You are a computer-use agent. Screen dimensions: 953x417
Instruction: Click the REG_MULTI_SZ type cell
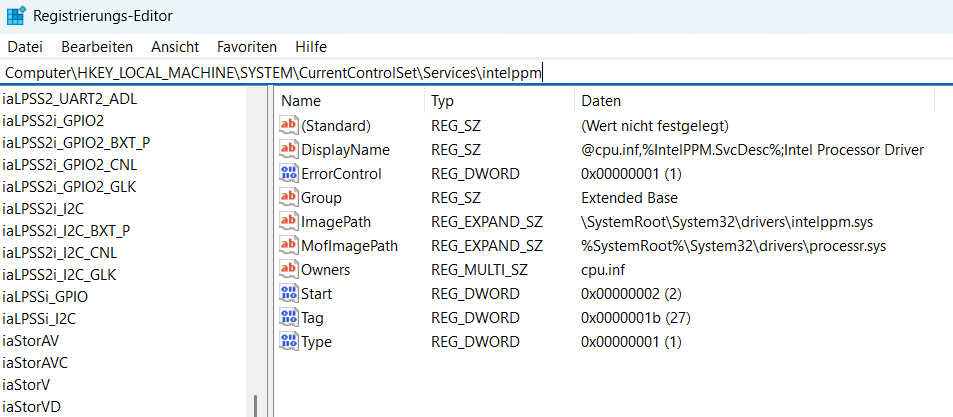480,270
